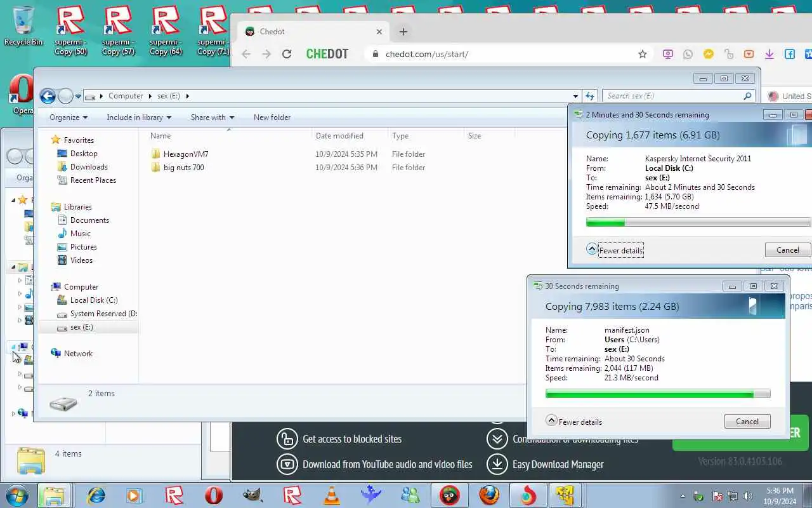Open Include in library dropdown
The image size is (812, 508).
click(x=139, y=117)
